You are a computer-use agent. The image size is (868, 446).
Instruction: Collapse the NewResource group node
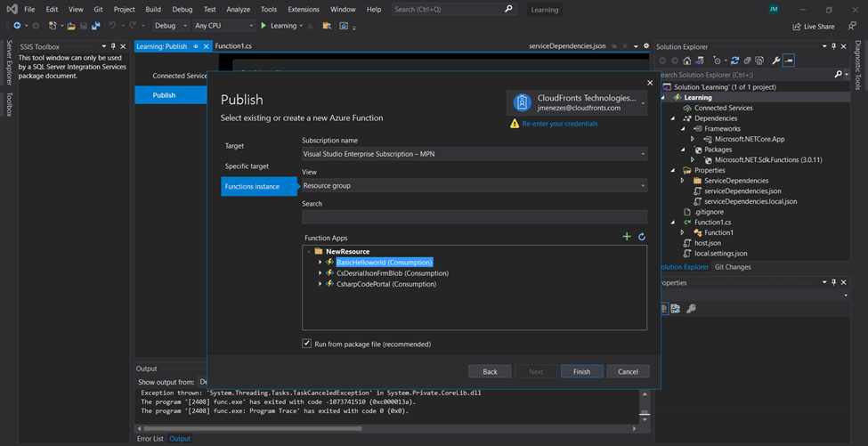[x=308, y=251]
